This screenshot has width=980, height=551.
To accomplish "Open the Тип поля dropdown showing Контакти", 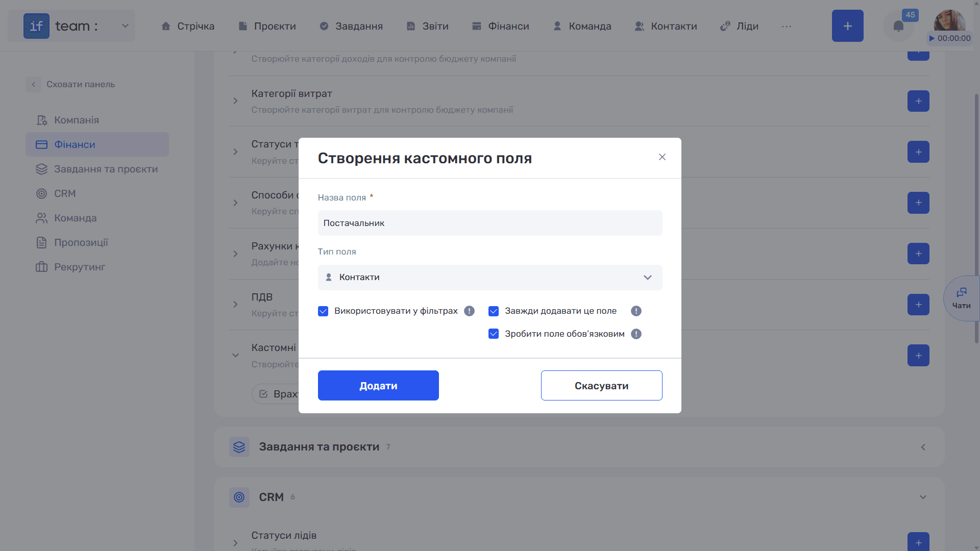I will [490, 278].
